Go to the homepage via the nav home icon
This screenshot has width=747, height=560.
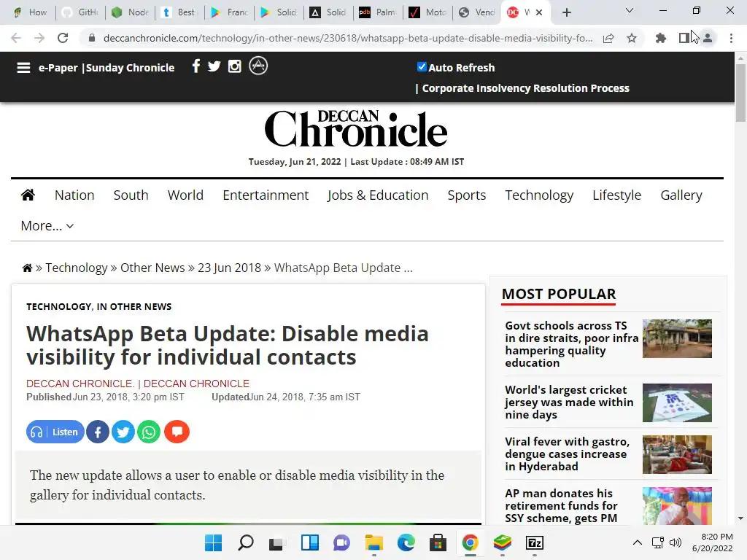[28, 195]
